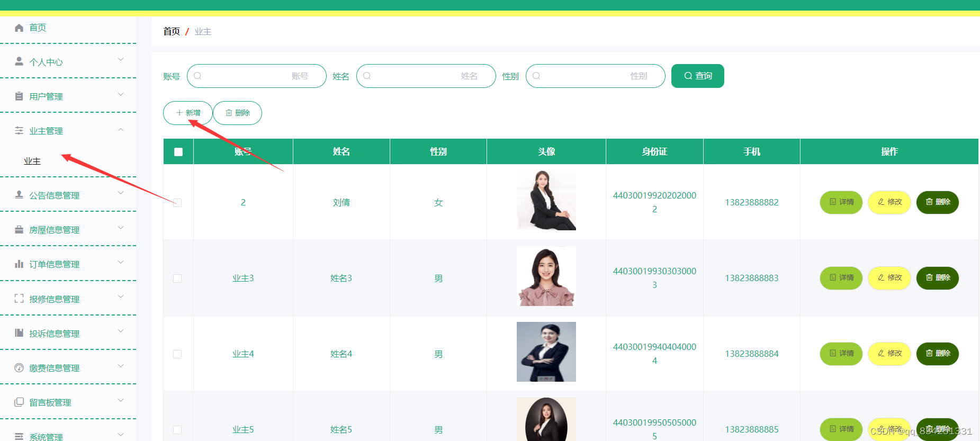Click the pencil icon on 刘倩's 修改 button

(x=881, y=202)
